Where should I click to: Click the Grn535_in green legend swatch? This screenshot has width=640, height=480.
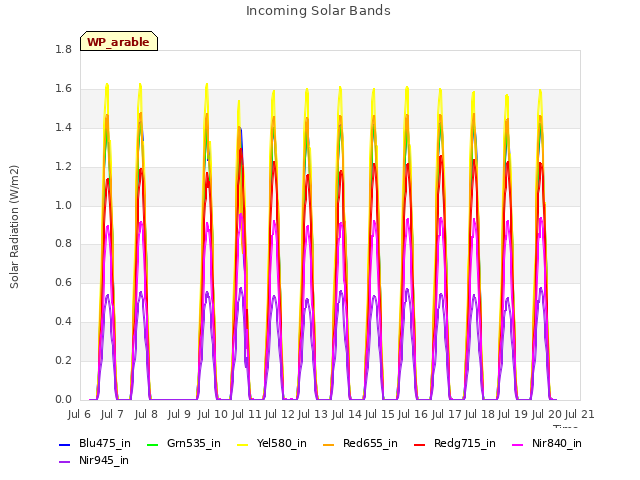pyautogui.click(x=152, y=445)
